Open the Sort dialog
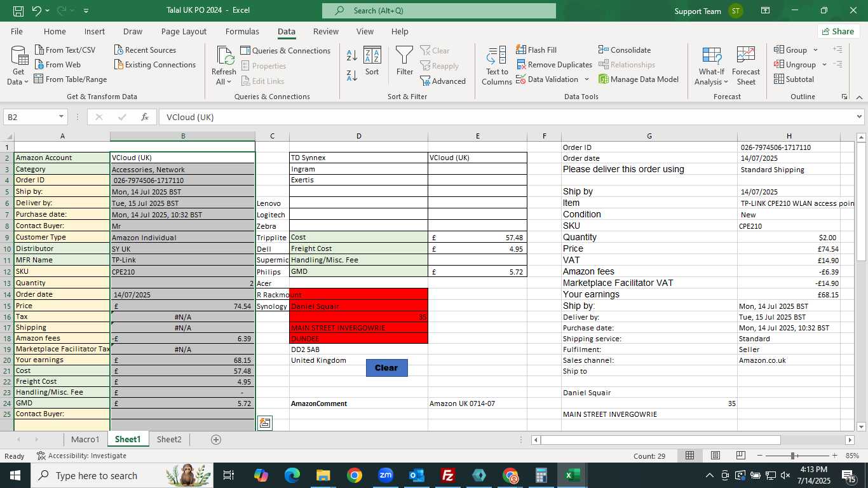Viewport: 868px width, 488px height. [x=372, y=61]
